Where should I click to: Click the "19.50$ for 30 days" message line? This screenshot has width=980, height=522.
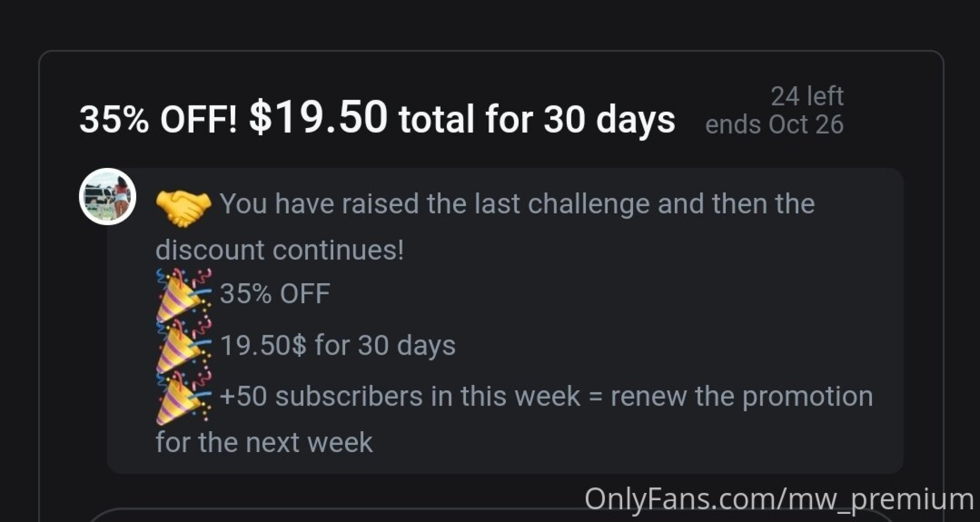(337, 345)
